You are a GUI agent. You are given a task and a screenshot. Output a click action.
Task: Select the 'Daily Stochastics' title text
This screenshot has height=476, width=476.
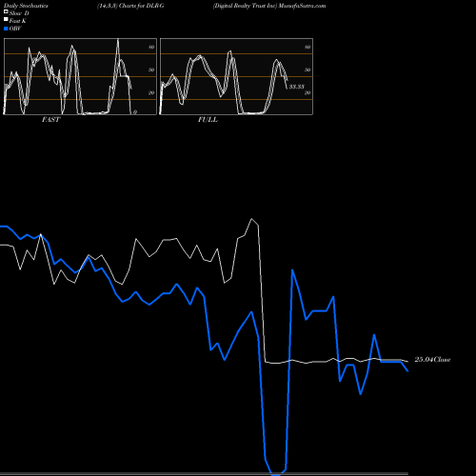(x=26, y=6)
